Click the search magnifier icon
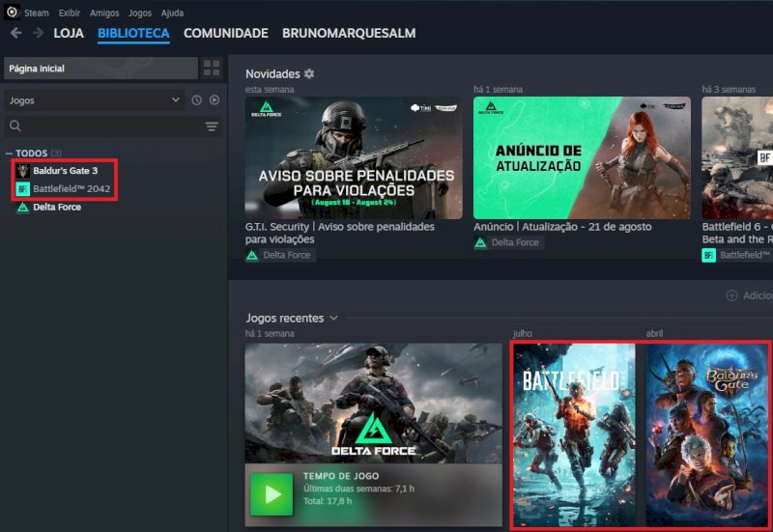773x532 pixels. click(15, 126)
